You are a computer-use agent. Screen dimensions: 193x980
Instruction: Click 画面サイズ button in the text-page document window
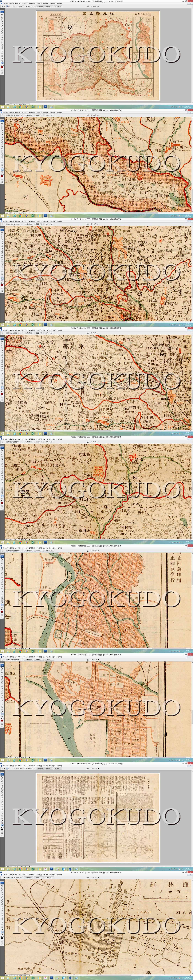coord(49,768)
